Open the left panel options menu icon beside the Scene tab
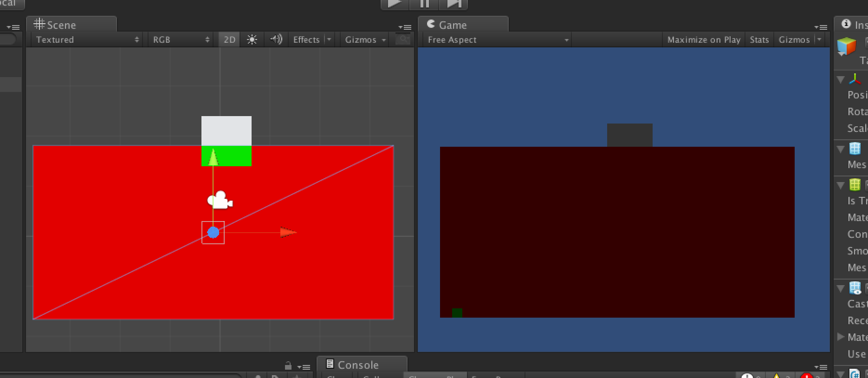The image size is (868, 378). [x=13, y=27]
